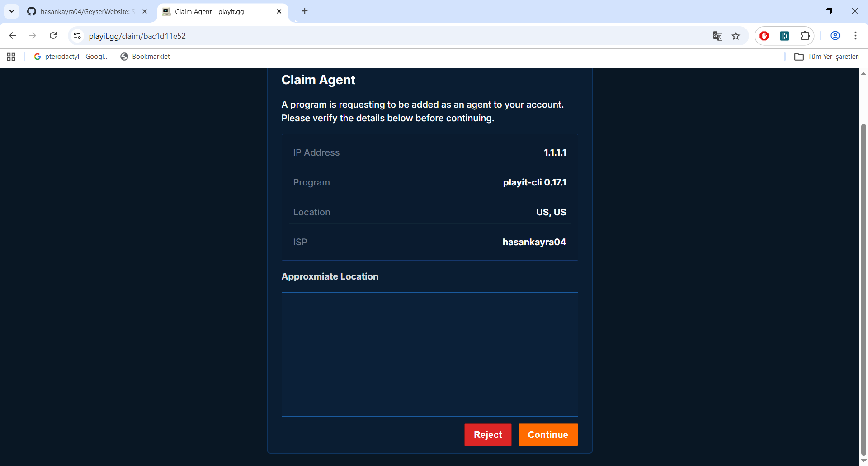Open the tab search dropdown arrow
Image resolution: width=868 pixels, height=466 pixels.
(x=12, y=11)
